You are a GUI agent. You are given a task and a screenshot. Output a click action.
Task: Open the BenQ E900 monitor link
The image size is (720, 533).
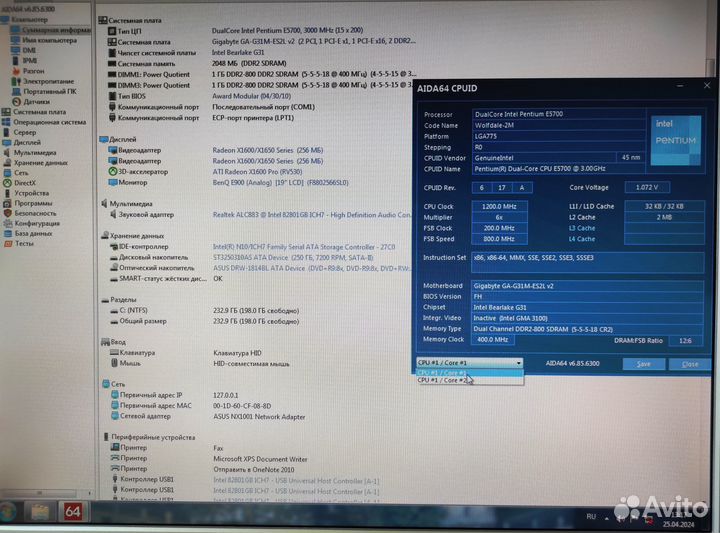coord(280,183)
